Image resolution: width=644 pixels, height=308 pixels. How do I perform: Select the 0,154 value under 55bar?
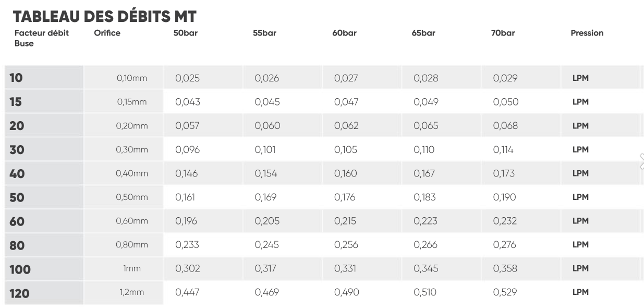[267, 173]
